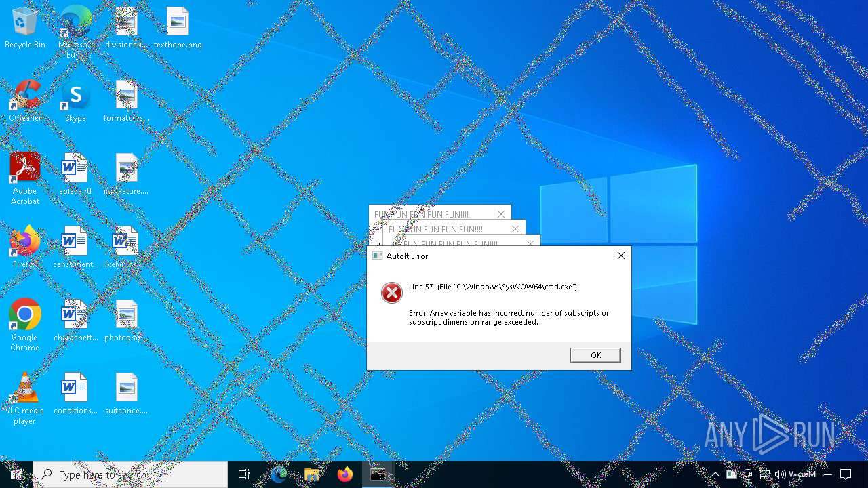
Task: Close the second FUN FUN FUN window
Action: 515,229
